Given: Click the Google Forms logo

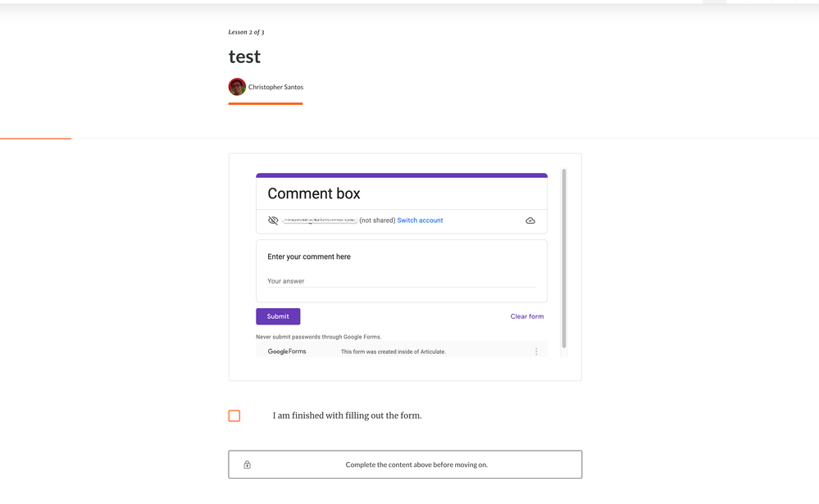Looking at the screenshot, I should [287, 352].
